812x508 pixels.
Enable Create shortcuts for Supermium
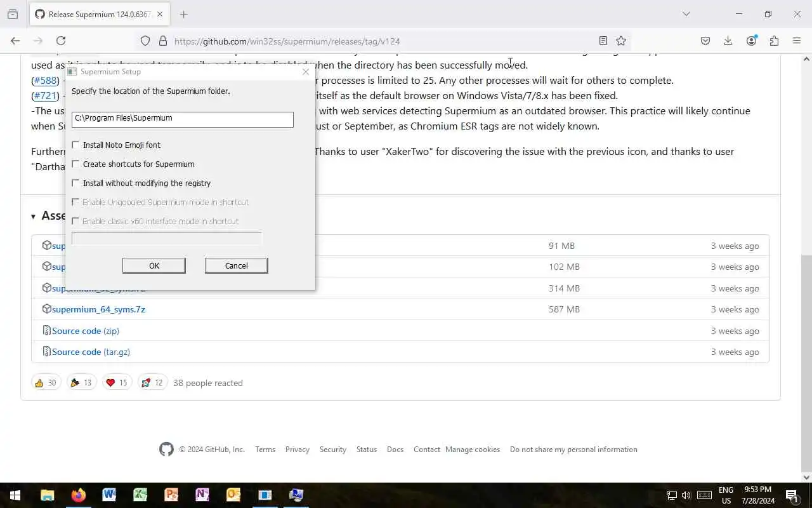pyautogui.click(x=75, y=164)
